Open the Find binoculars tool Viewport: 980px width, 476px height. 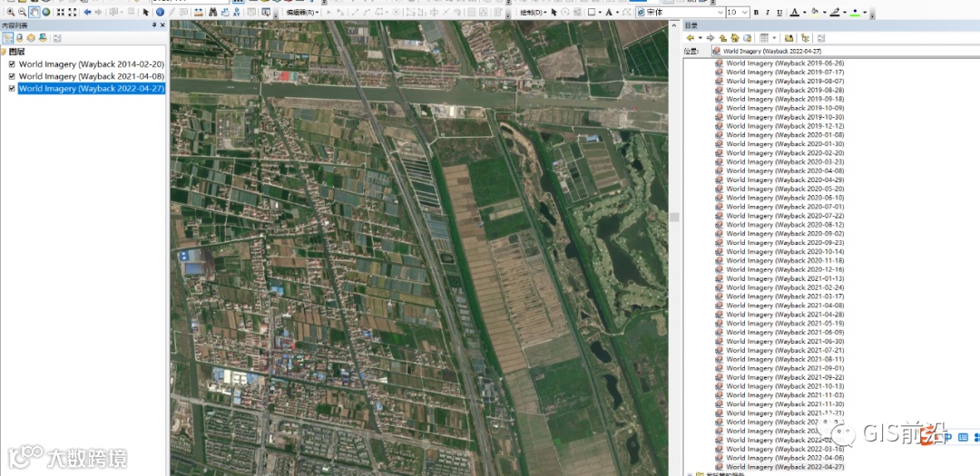pyautogui.click(x=212, y=12)
